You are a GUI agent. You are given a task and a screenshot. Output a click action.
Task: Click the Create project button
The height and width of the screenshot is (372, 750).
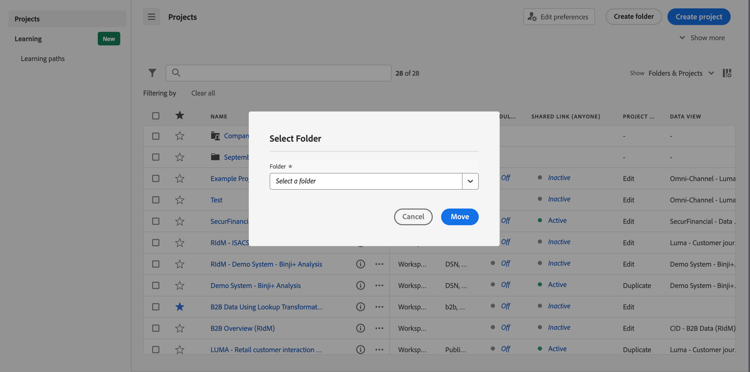[699, 17]
